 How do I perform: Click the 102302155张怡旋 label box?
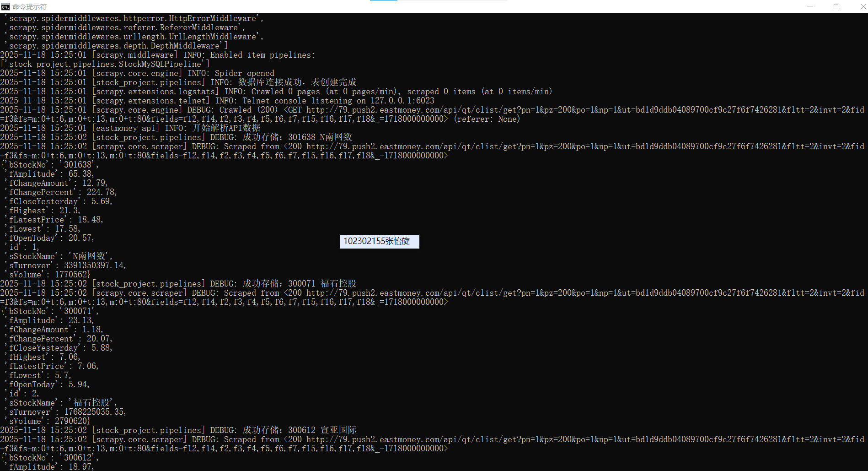click(379, 241)
